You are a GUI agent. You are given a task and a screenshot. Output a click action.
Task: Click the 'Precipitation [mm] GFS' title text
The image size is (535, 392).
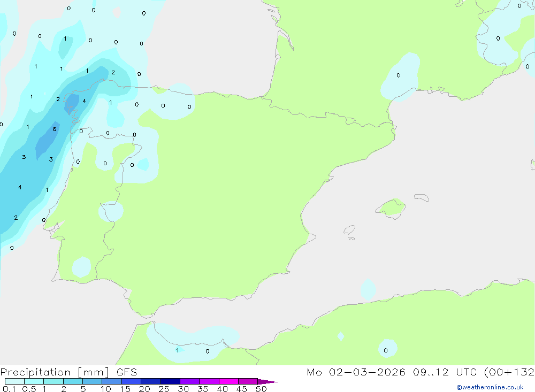[x=68, y=372]
